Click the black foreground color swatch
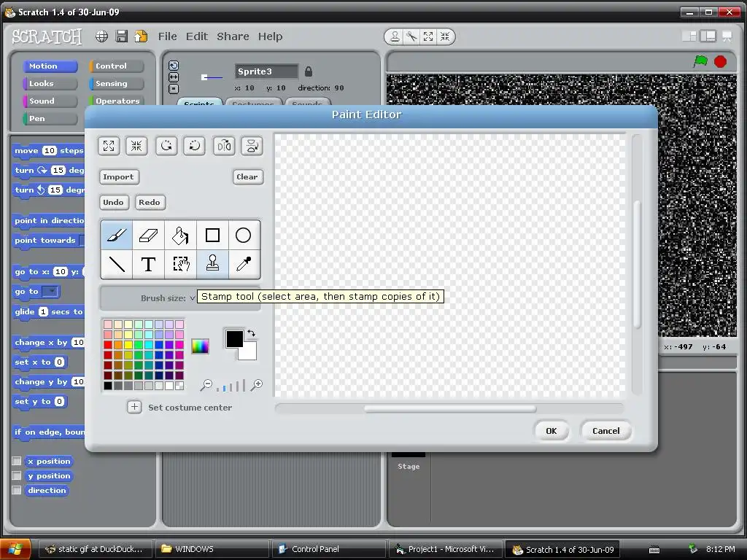This screenshot has height=560, width=747. pos(234,338)
